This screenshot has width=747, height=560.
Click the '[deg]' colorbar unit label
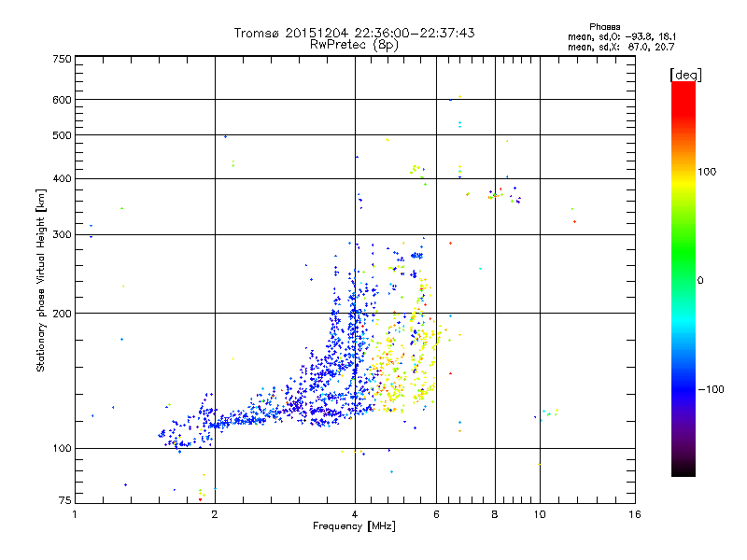[x=685, y=75]
